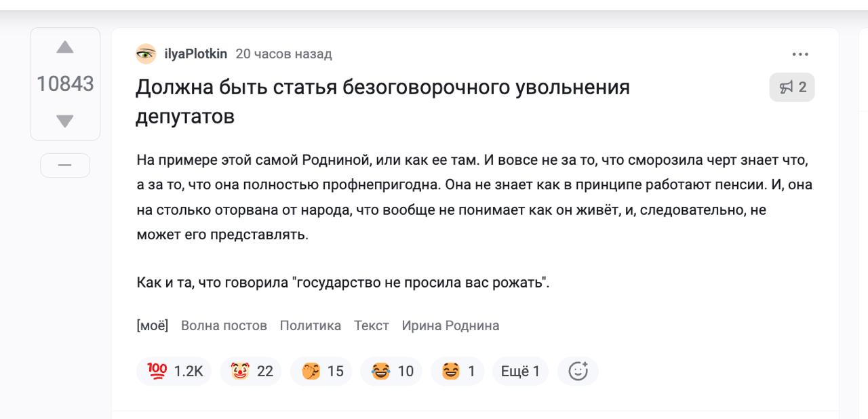Upvote the post with the up arrow

click(x=65, y=47)
